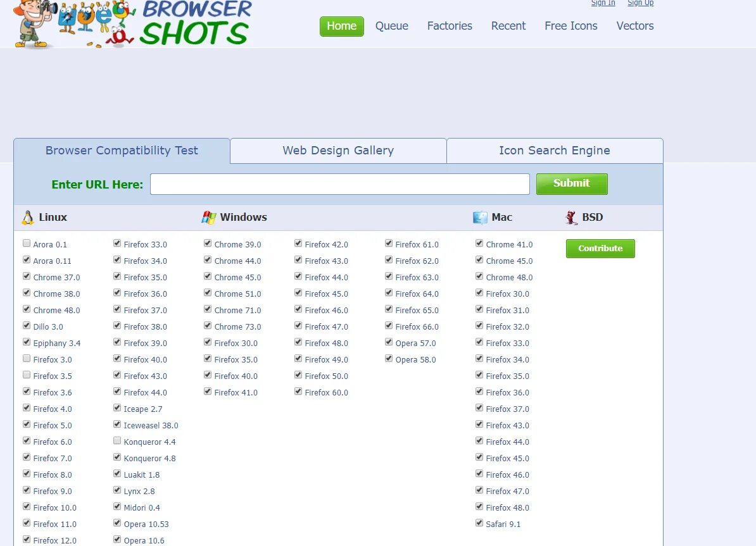Uncheck the Epiphany 3.4 checkbox

[27, 342]
